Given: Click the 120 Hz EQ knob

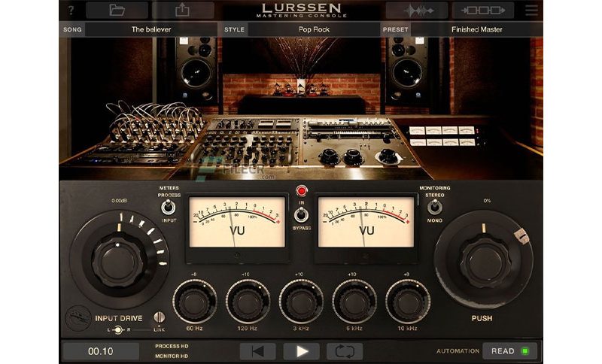Looking at the screenshot, I should [248, 302].
